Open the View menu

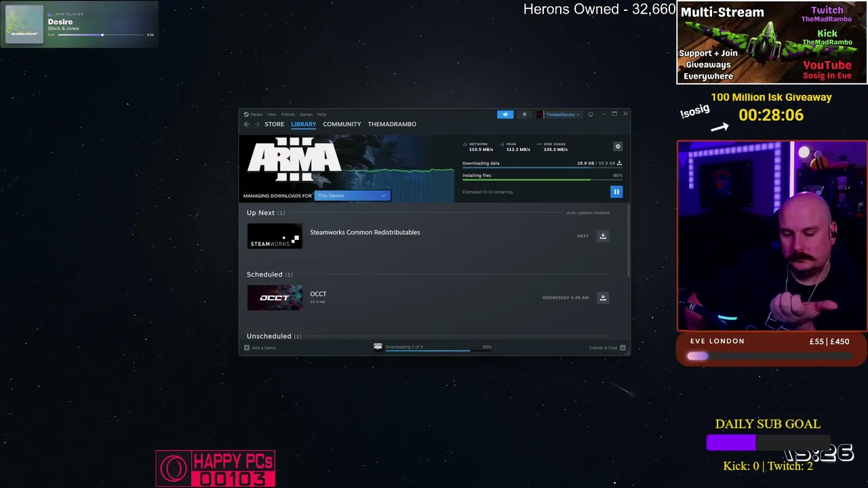coord(272,115)
